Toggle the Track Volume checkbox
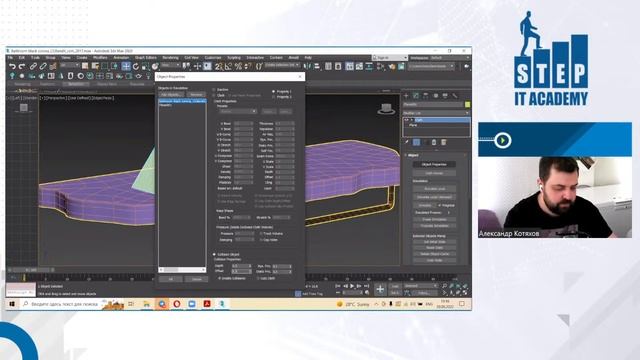Screen dimensions: 640x360 [261, 233]
